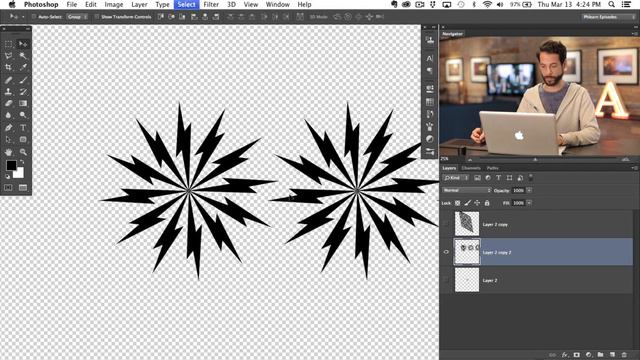Create new adjustment layer icon
The image size is (640, 360).
click(x=589, y=355)
